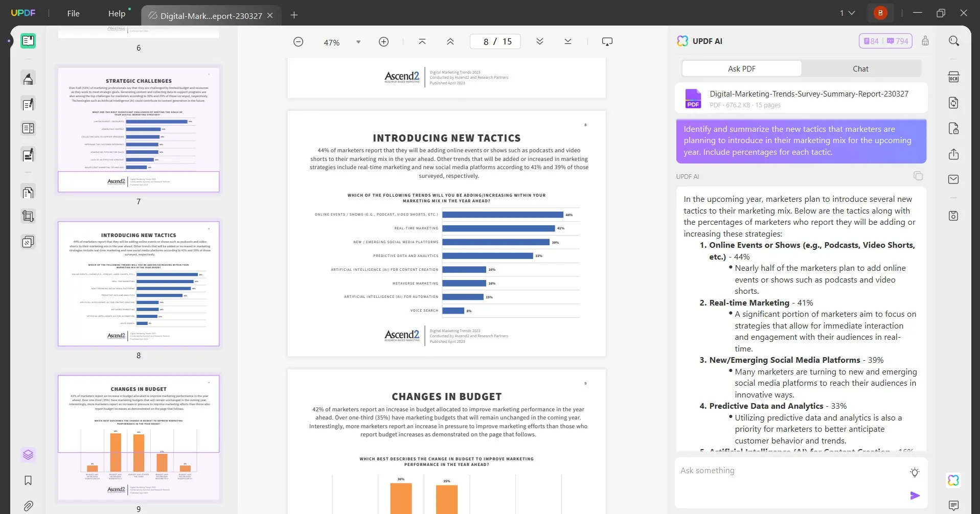Open the Convert PDF tool
This screenshot has width=980, height=514.
[954, 103]
